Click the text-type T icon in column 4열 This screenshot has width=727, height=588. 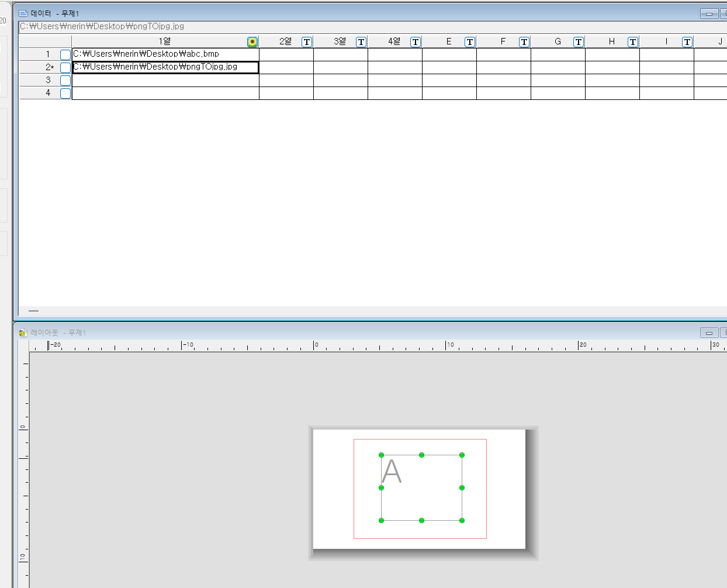[x=416, y=42]
